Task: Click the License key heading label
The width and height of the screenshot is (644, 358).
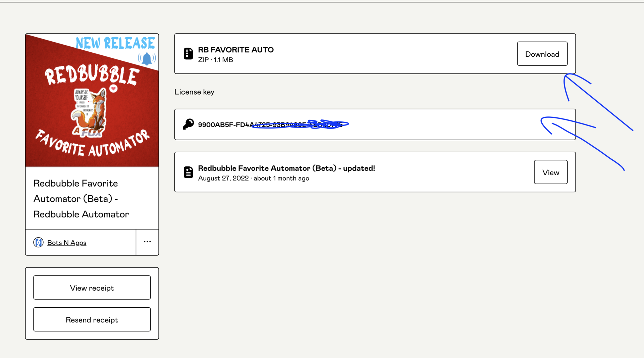Action: coord(194,92)
